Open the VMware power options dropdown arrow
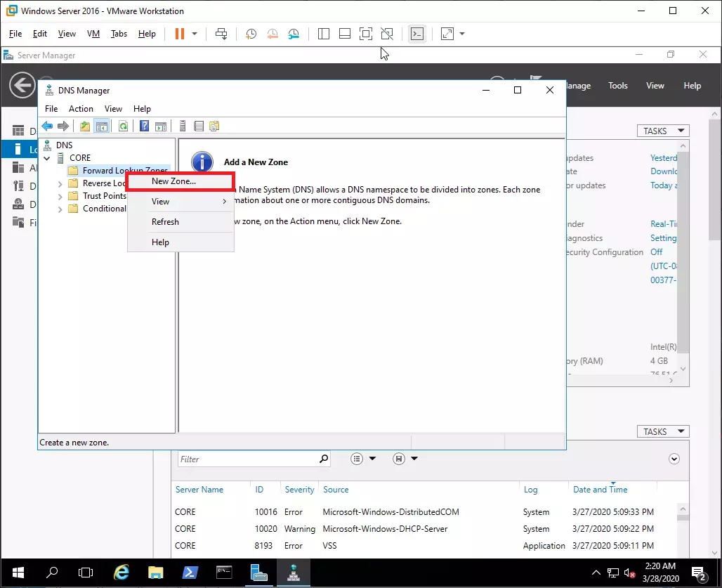The width and height of the screenshot is (722, 588). click(x=195, y=34)
